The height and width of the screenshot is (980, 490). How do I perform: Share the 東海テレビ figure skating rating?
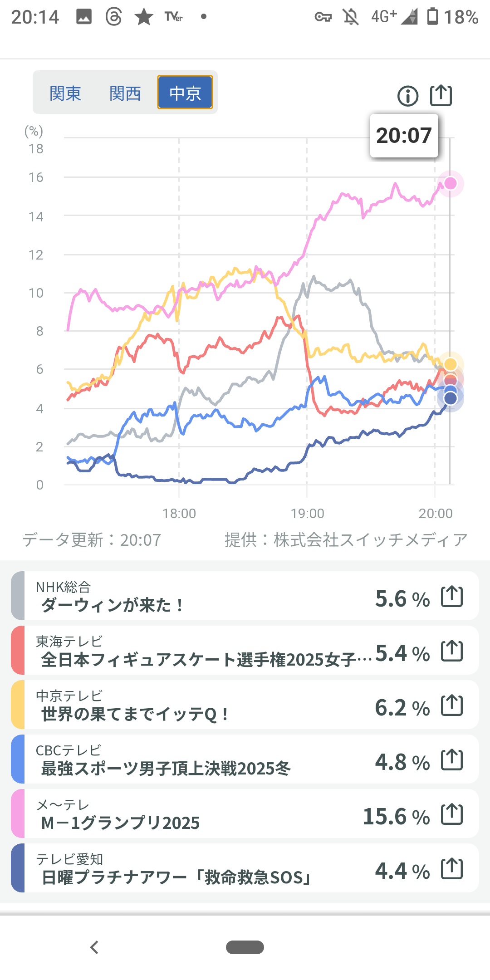click(452, 651)
